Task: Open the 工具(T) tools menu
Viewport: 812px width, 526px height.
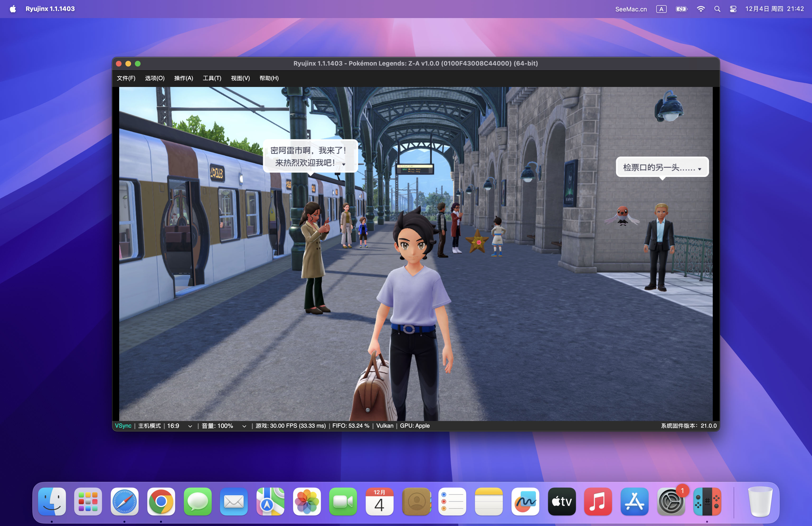Action: [212, 78]
